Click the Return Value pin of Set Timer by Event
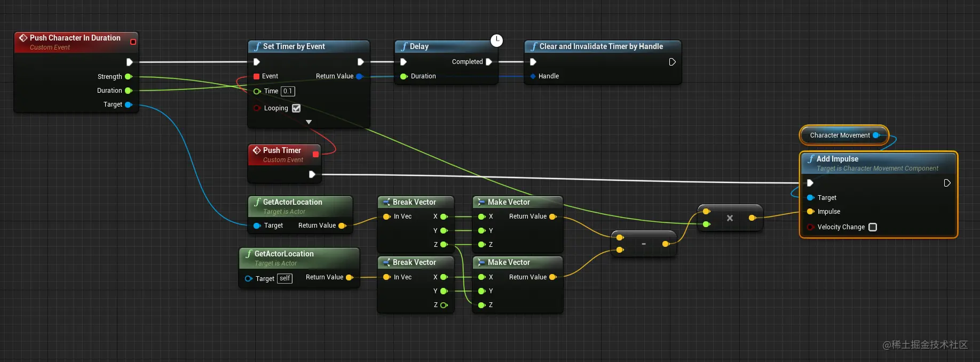 359,76
